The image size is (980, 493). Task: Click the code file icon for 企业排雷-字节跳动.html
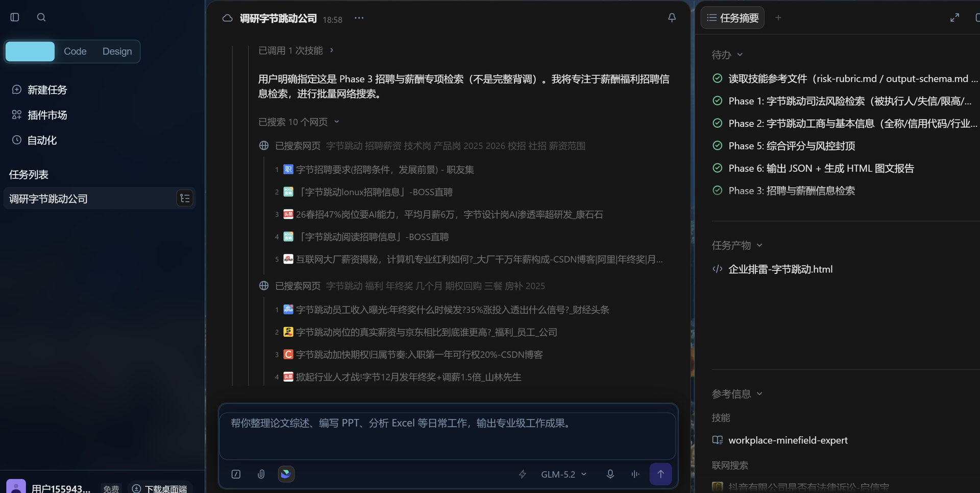717,269
